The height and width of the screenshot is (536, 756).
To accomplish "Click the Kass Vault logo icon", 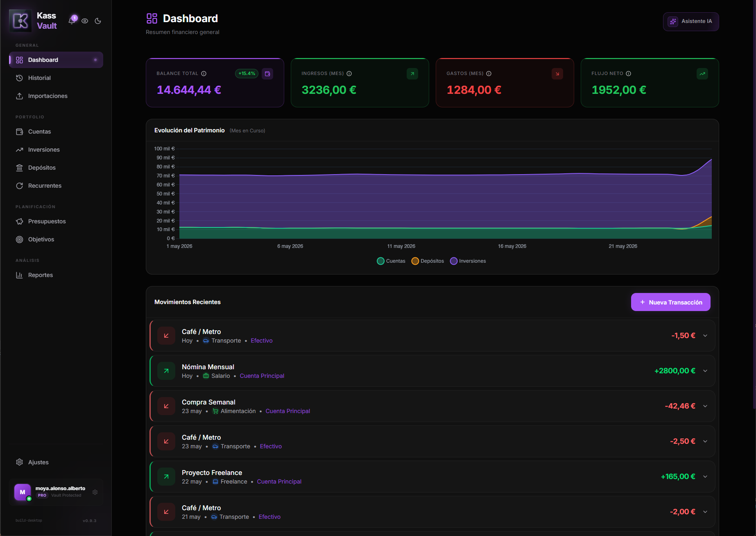I will click(20, 20).
